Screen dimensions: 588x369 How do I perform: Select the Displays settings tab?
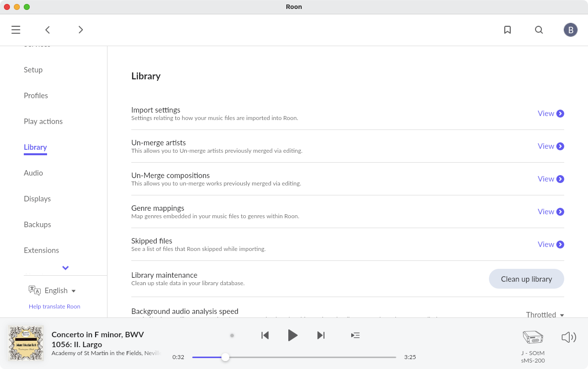[x=37, y=198]
